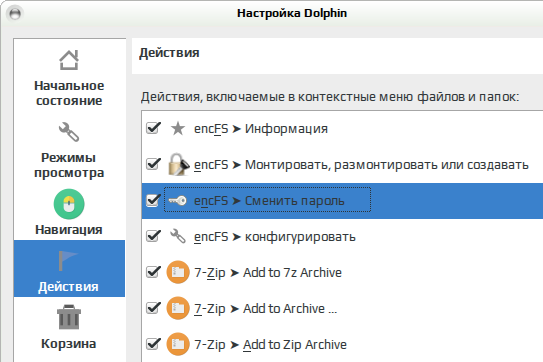Click the Действия page heading

pyautogui.click(x=169, y=53)
